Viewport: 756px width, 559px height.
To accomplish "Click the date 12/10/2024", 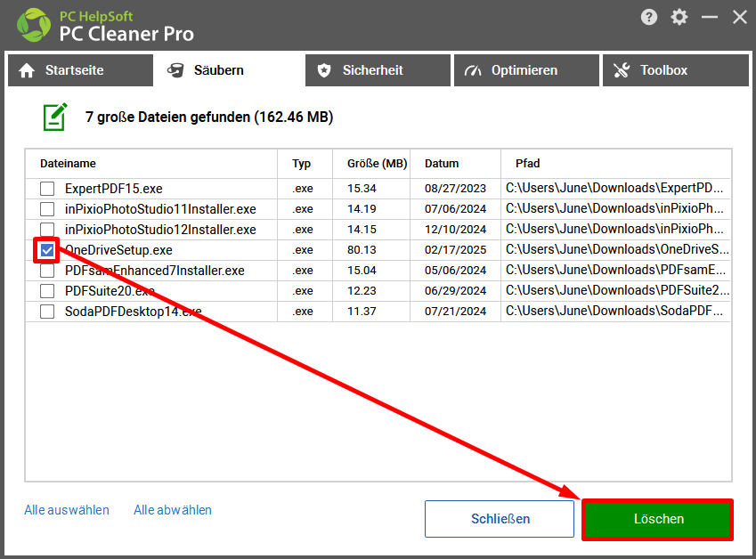I will pos(456,230).
